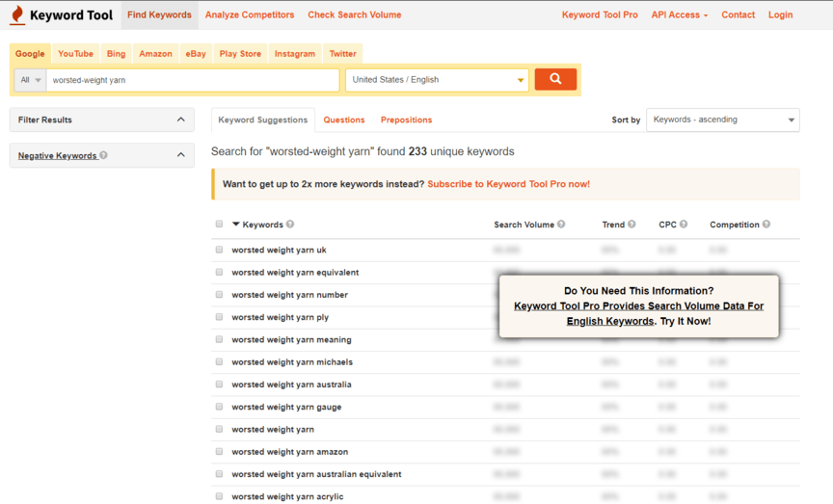Image resolution: width=833 pixels, height=504 pixels.
Task: Check the box for worsted weight yarn acrylic
Action: coord(219,496)
